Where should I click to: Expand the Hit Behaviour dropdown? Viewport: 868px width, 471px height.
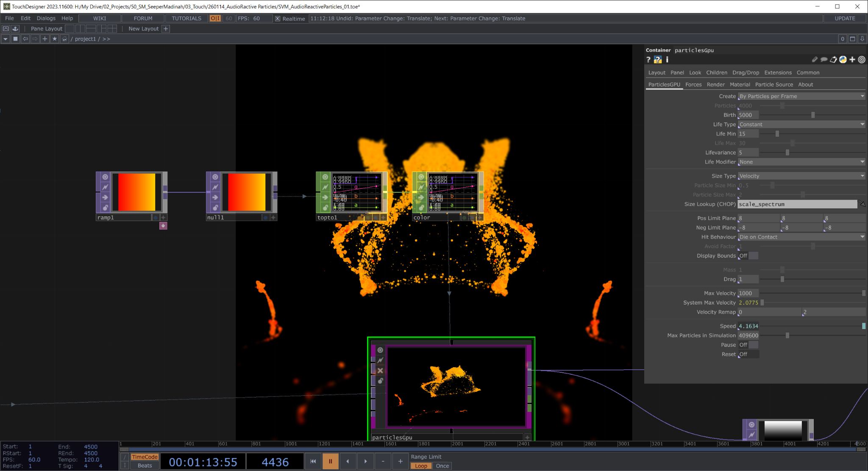[801, 237]
